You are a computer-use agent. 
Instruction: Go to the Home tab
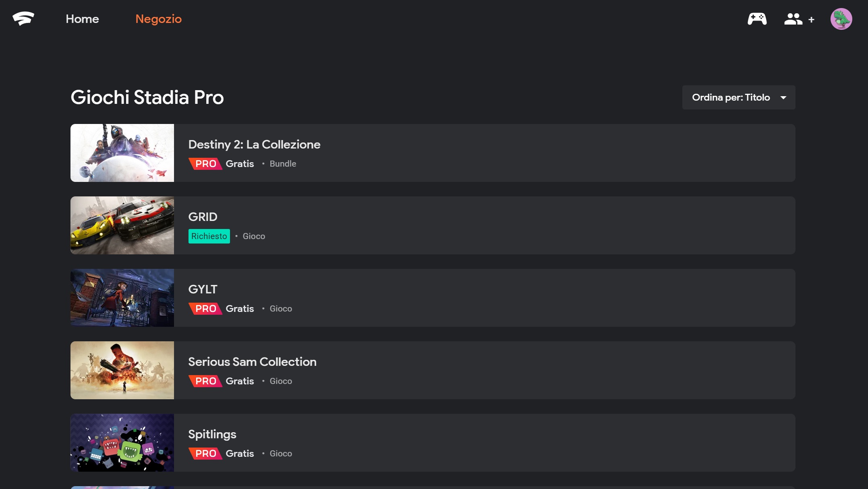(82, 19)
